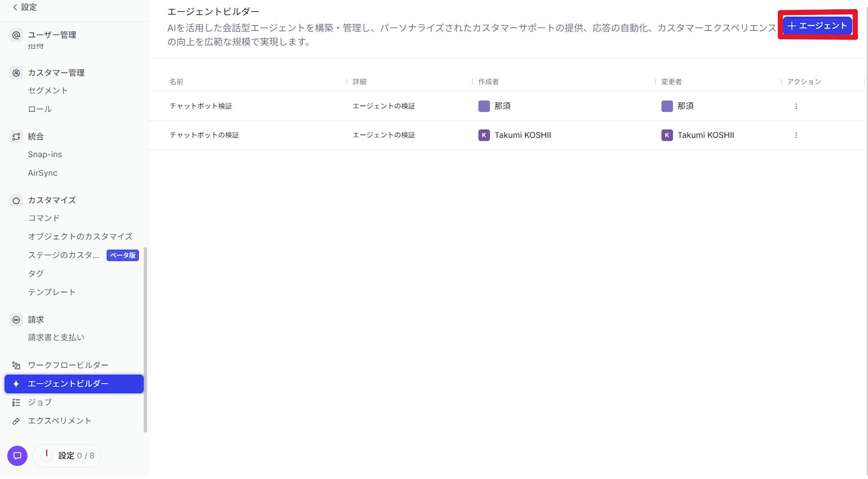868x479 pixels.
Task: Open テンプレート from the sidebar
Action: coord(52,292)
